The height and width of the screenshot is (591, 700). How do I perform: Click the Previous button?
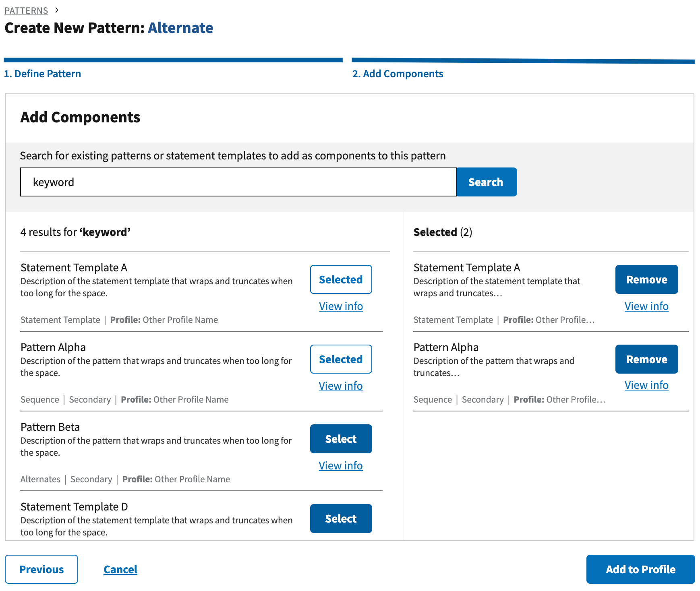coord(41,569)
